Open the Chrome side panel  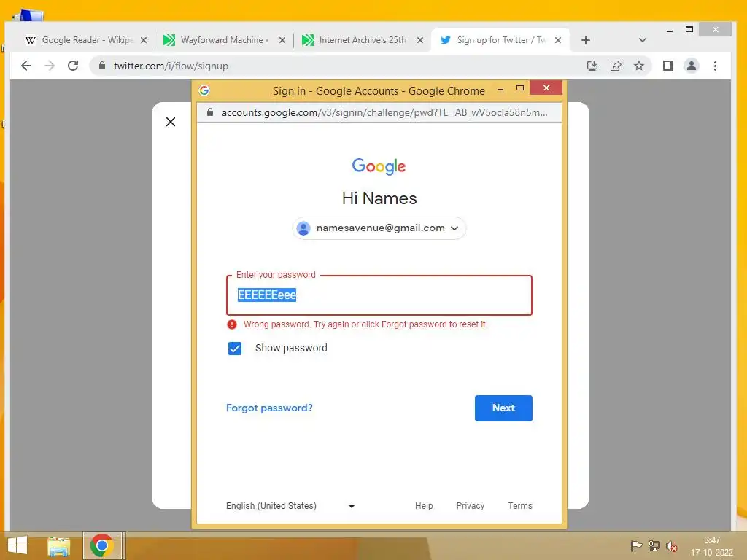tap(668, 66)
